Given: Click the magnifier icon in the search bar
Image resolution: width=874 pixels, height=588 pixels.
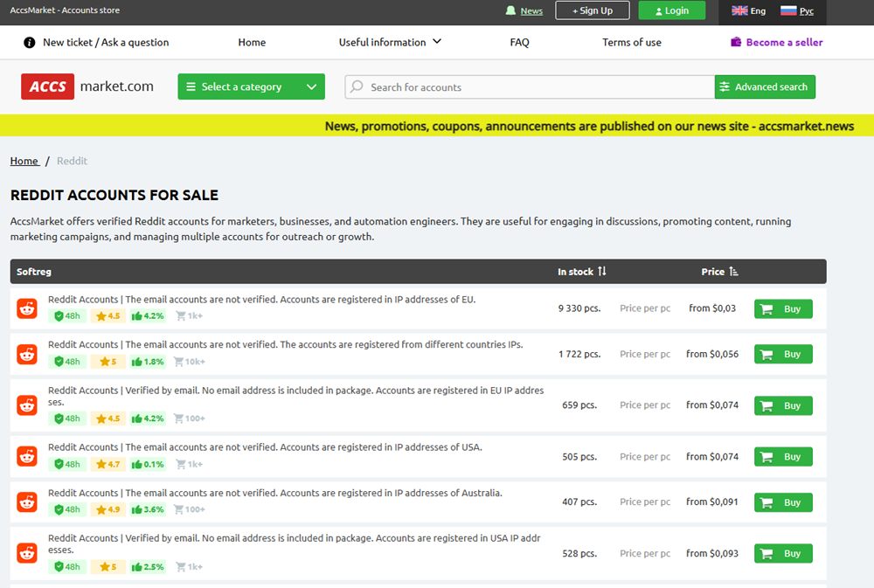Looking at the screenshot, I should click(x=356, y=86).
